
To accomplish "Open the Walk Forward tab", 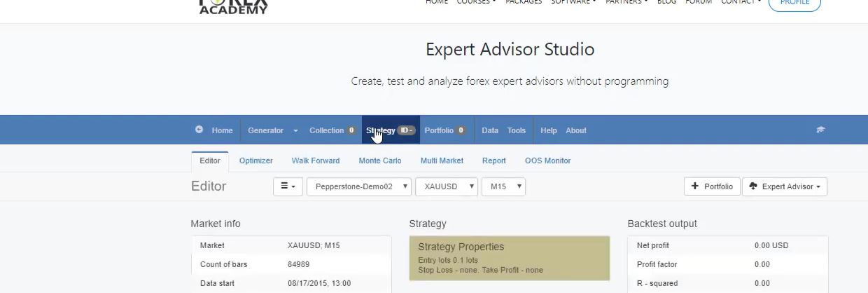I will tap(316, 161).
